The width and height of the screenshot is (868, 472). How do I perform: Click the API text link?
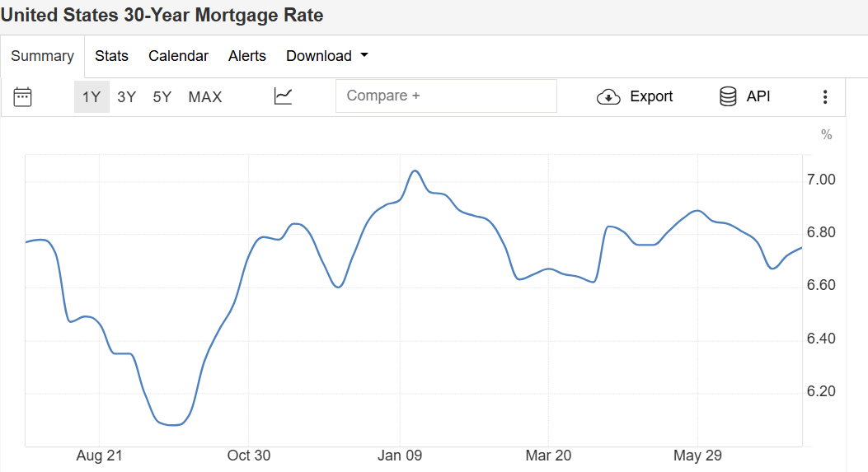(x=758, y=96)
